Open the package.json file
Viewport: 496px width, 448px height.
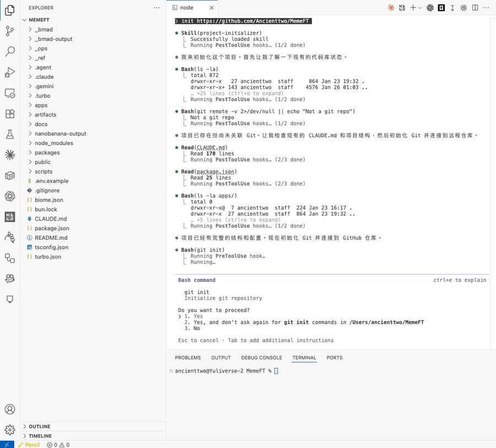[93, 228]
